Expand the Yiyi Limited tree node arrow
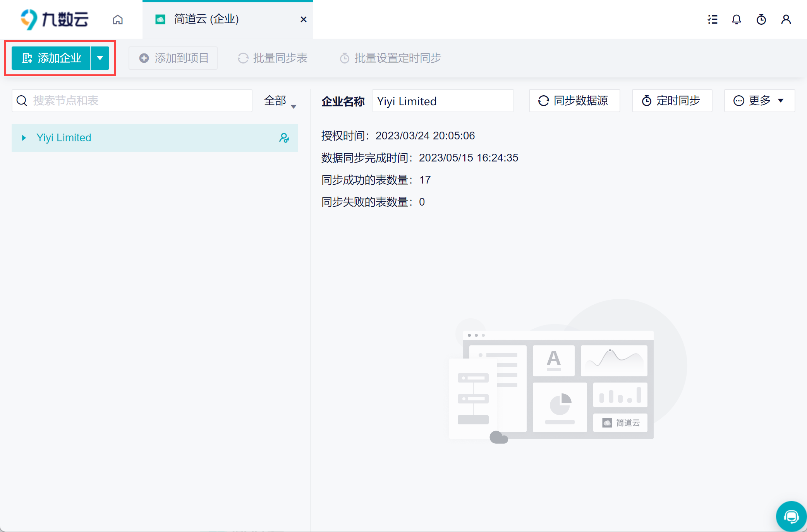 click(x=24, y=138)
